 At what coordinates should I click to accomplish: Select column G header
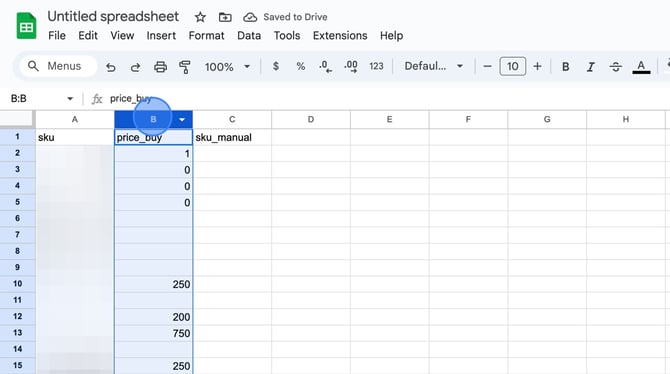pyautogui.click(x=547, y=120)
